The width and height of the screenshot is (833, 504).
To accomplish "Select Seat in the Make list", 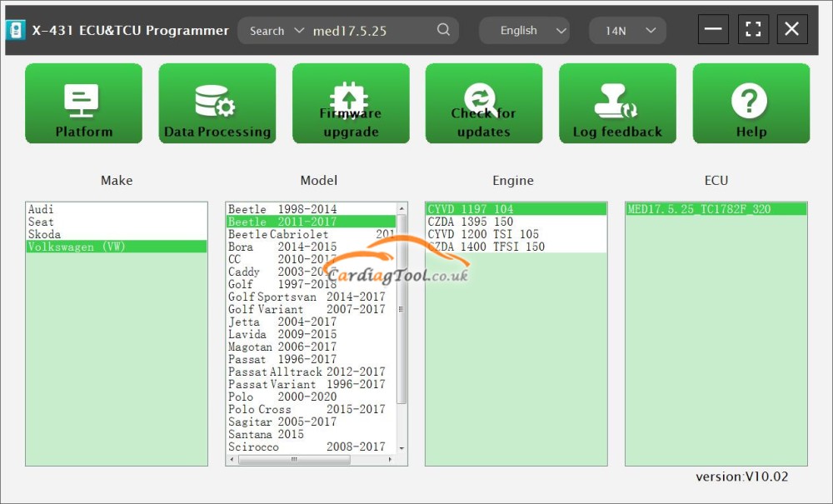I will (x=117, y=222).
